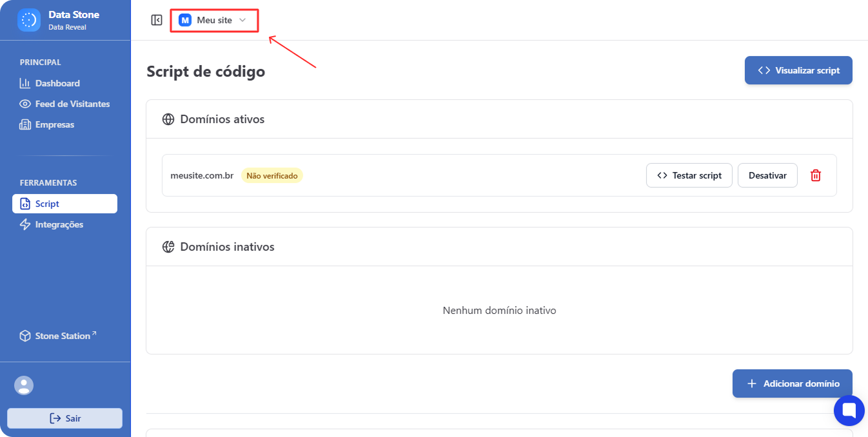868x437 pixels.
Task: Deactivate domain with the Desativar button
Action: pos(767,175)
